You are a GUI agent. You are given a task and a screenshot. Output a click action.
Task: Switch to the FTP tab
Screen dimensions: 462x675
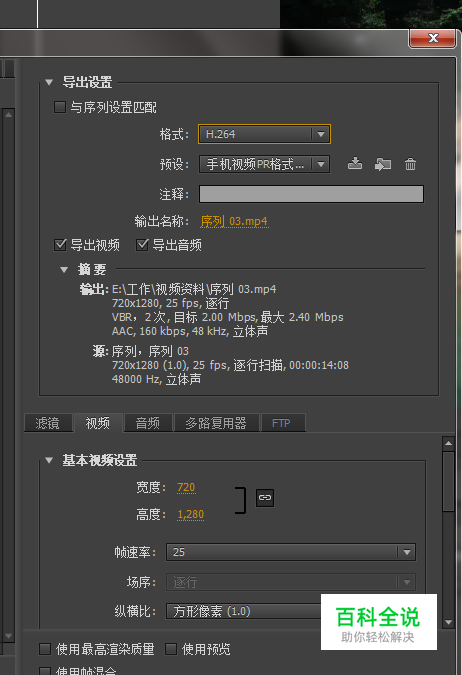pos(283,423)
